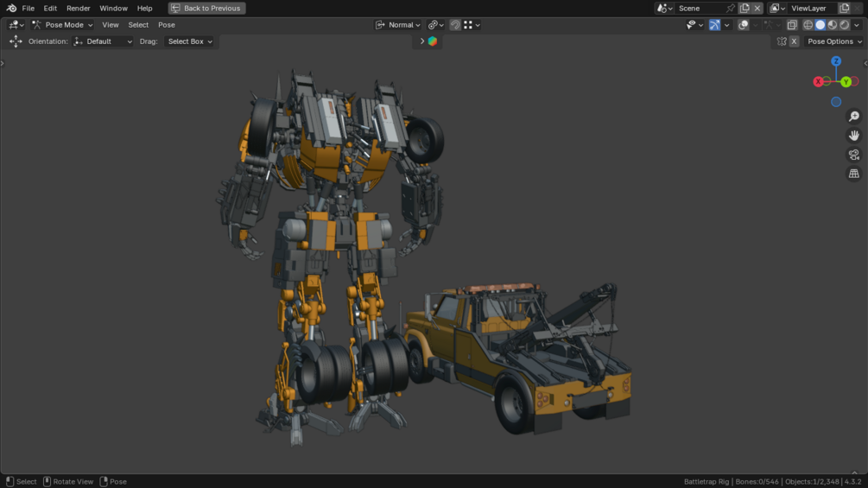Image resolution: width=868 pixels, height=488 pixels.
Task: Expand the right sidebar arrow
Action: [865, 64]
